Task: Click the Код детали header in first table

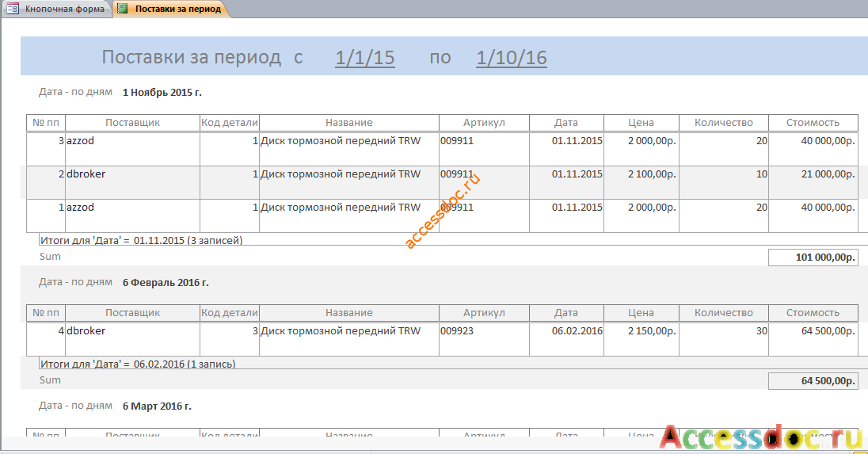Action: coord(229,123)
